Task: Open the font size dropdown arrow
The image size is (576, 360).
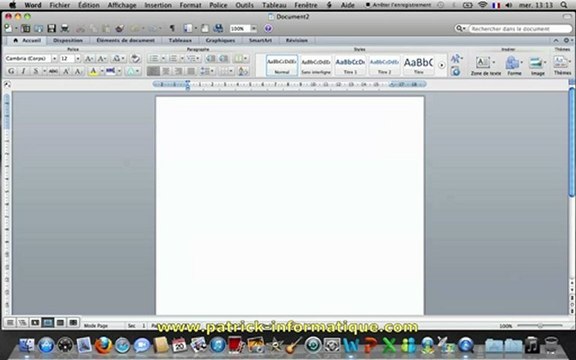Action: click(x=78, y=58)
